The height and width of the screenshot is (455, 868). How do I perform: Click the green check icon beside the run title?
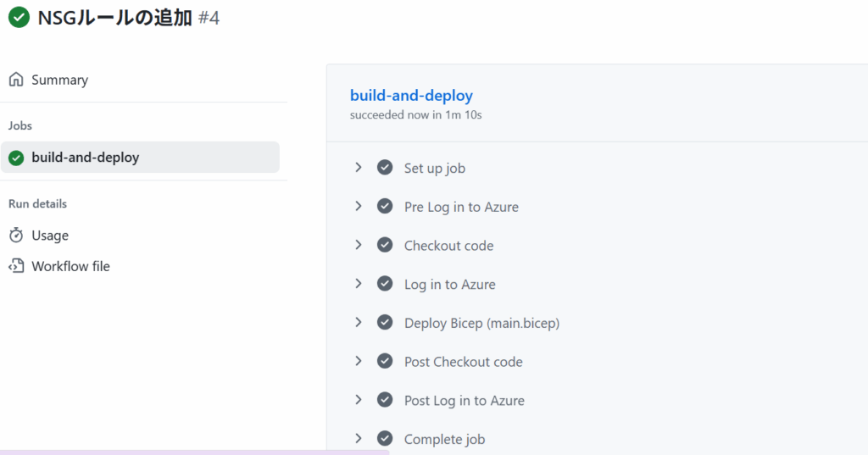point(19,17)
